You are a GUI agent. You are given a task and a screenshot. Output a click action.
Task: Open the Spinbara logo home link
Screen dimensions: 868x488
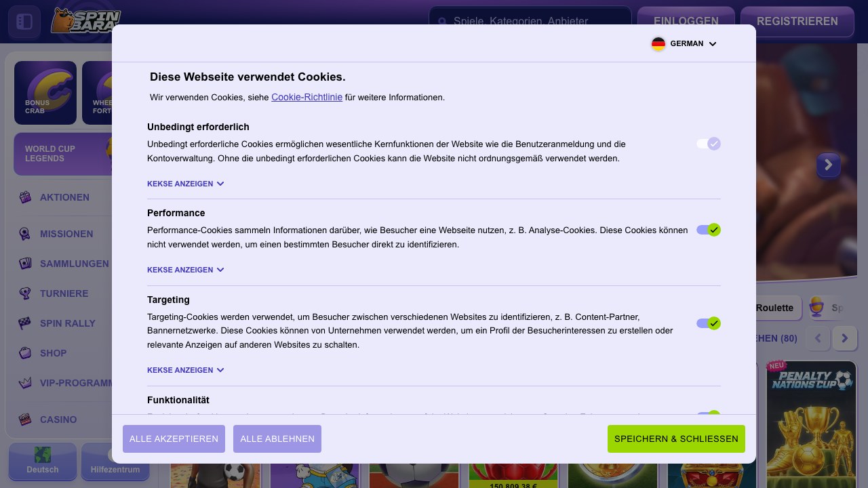coord(86,21)
